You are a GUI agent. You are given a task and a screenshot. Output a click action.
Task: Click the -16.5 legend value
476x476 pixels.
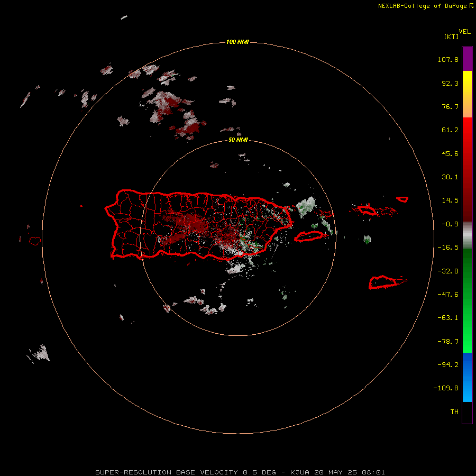[448, 248]
